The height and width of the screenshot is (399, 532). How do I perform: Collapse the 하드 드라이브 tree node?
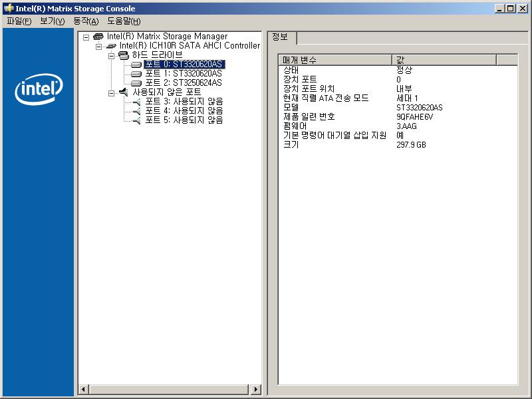(x=111, y=56)
